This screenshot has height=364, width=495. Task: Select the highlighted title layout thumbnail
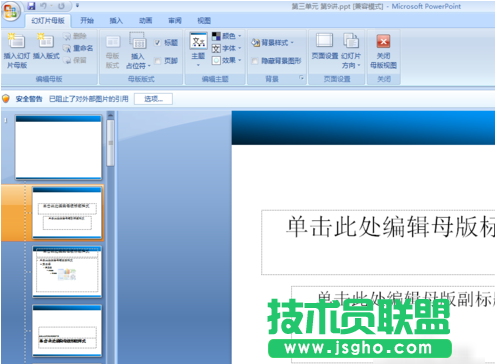point(67,213)
